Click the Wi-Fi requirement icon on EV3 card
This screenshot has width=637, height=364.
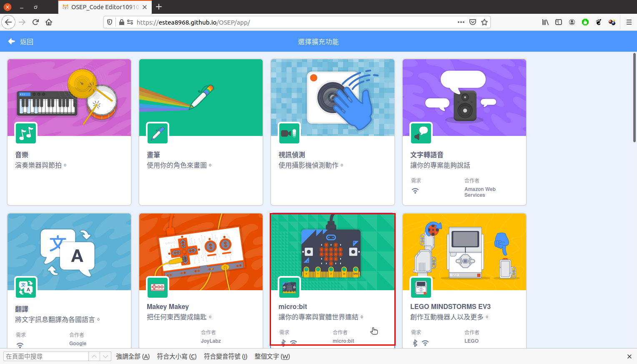coord(425,343)
